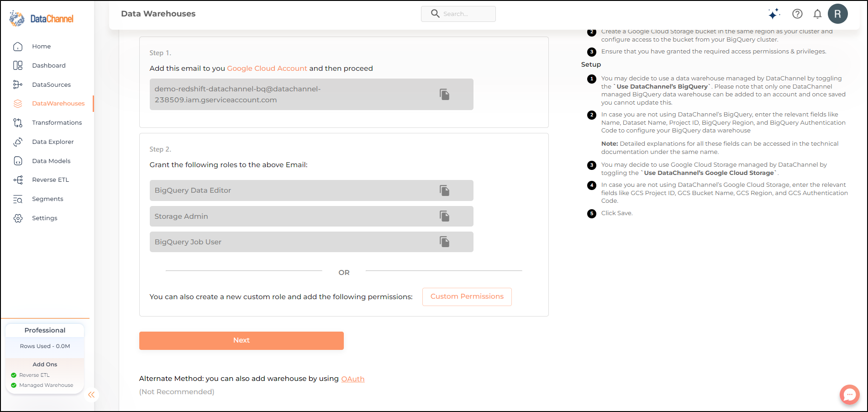This screenshot has width=868, height=412.
Task: Open the help question mark icon
Action: [797, 14]
